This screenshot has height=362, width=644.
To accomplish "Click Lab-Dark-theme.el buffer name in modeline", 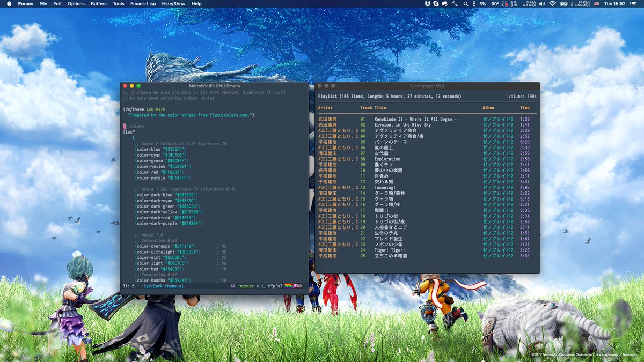I will pos(163,286).
